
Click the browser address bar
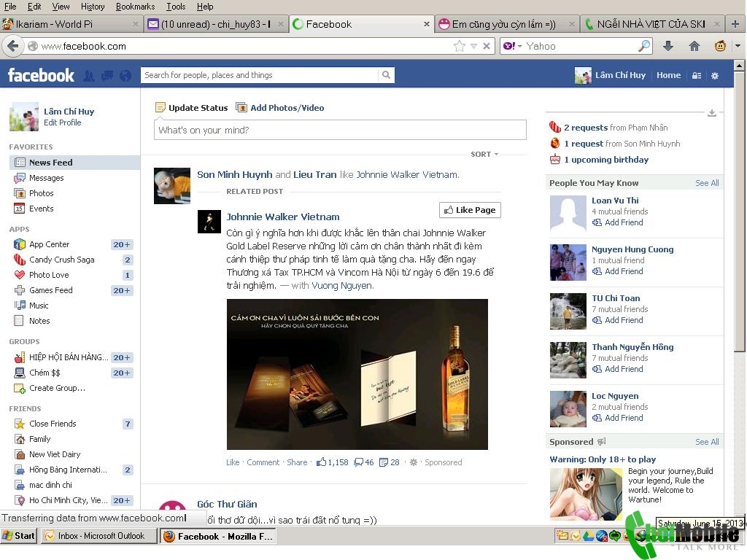pos(239,46)
